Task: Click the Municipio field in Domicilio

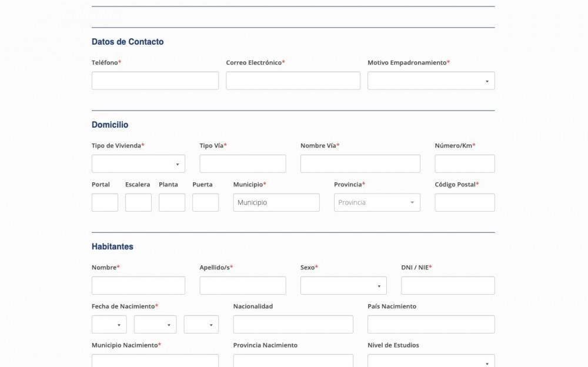Action: (276, 202)
